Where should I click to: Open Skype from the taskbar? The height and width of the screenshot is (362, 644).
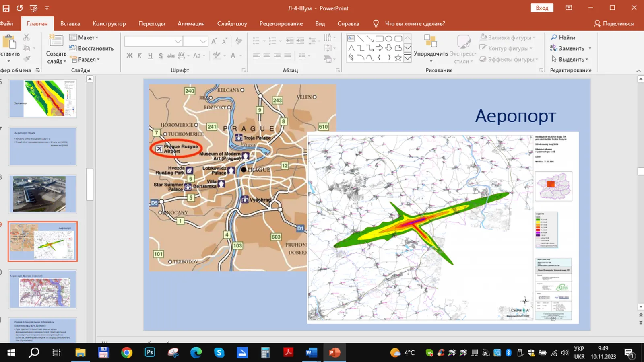[219, 353]
